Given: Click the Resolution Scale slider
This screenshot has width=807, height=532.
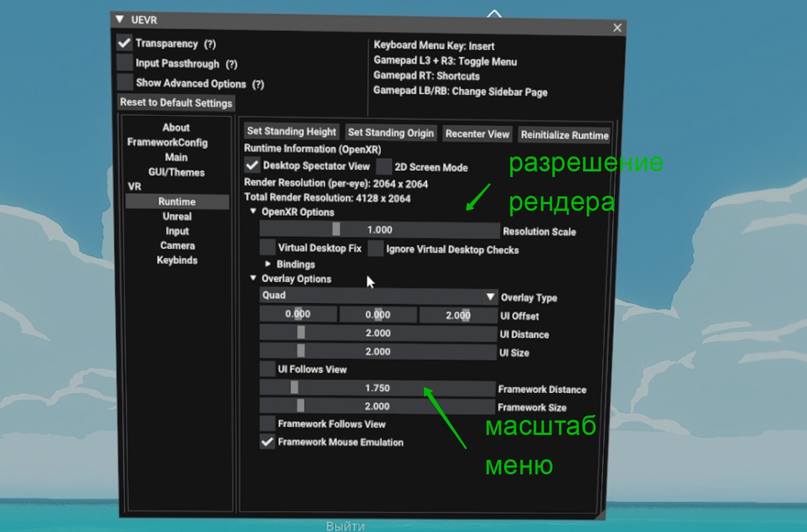Looking at the screenshot, I should pos(380,230).
